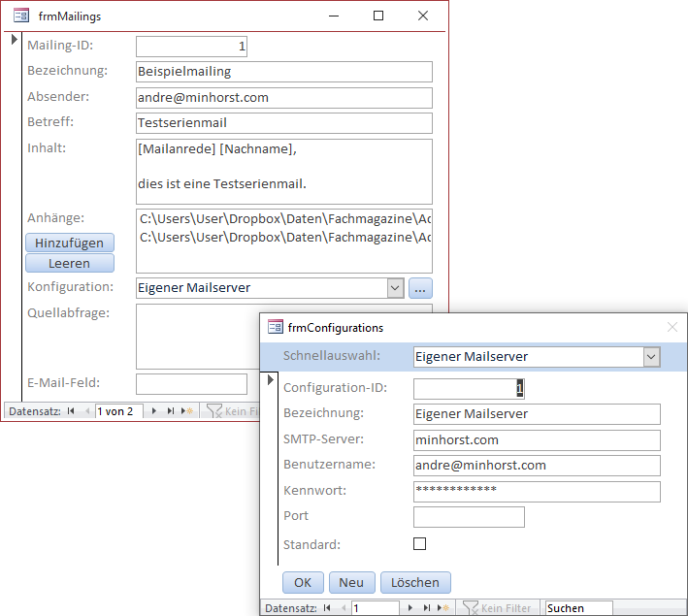This screenshot has width=688, height=616.
Task: Open configuration details with the ... button
Action: pos(420,288)
